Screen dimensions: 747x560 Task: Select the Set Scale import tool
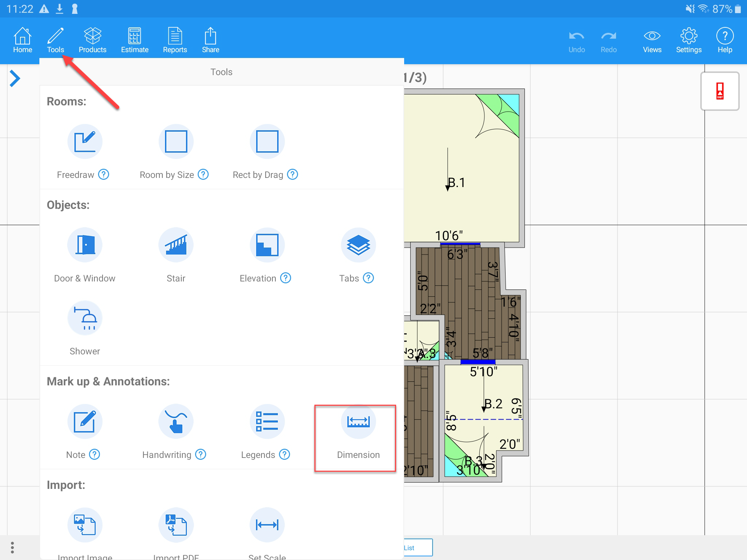[267, 525]
